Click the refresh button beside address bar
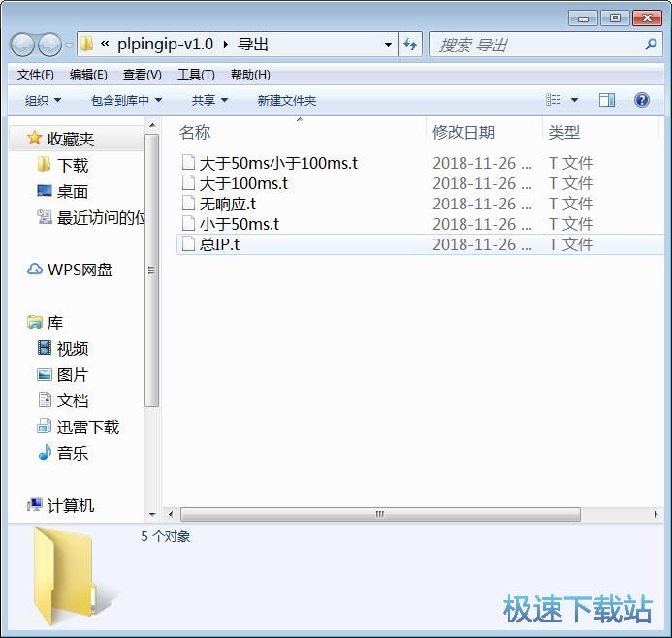Viewport: 672px width, 638px height. pos(410,45)
